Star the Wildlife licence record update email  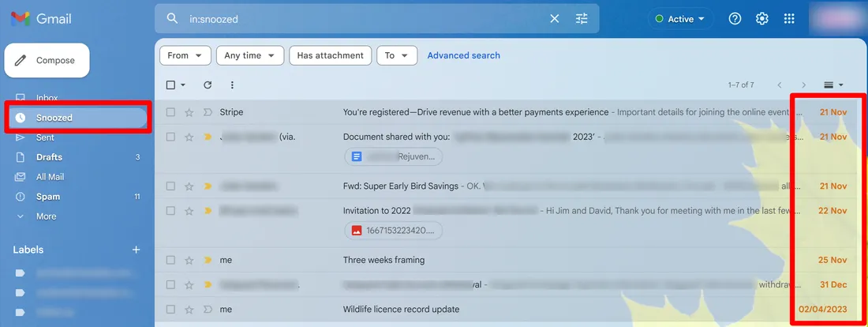(x=189, y=310)
